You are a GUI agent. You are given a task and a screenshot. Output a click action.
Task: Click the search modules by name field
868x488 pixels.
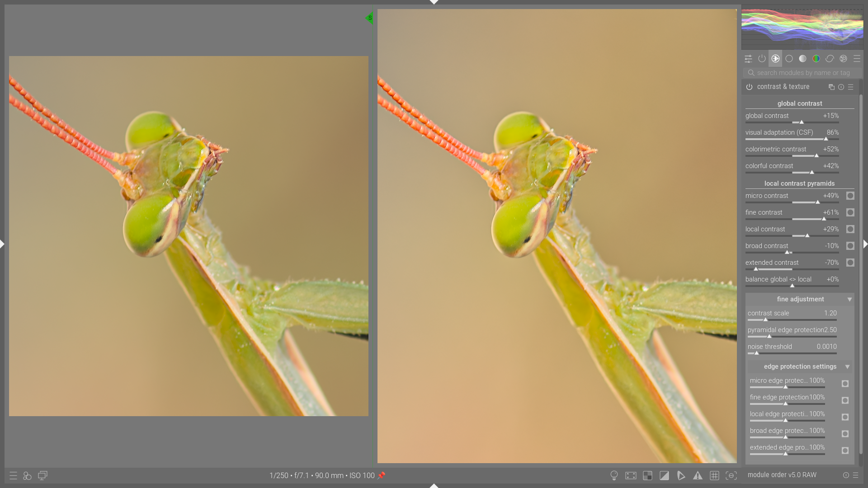(803, 73)
